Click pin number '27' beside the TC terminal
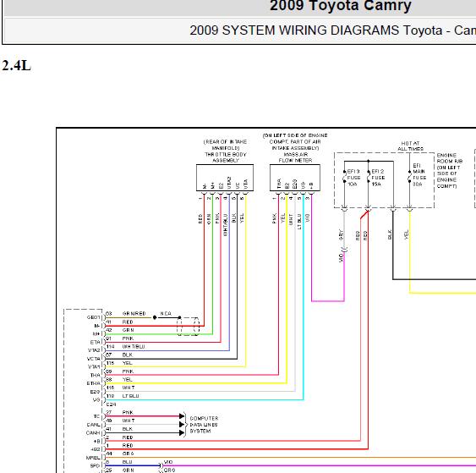Screen dimensions: 476x473 coord(109,413)
